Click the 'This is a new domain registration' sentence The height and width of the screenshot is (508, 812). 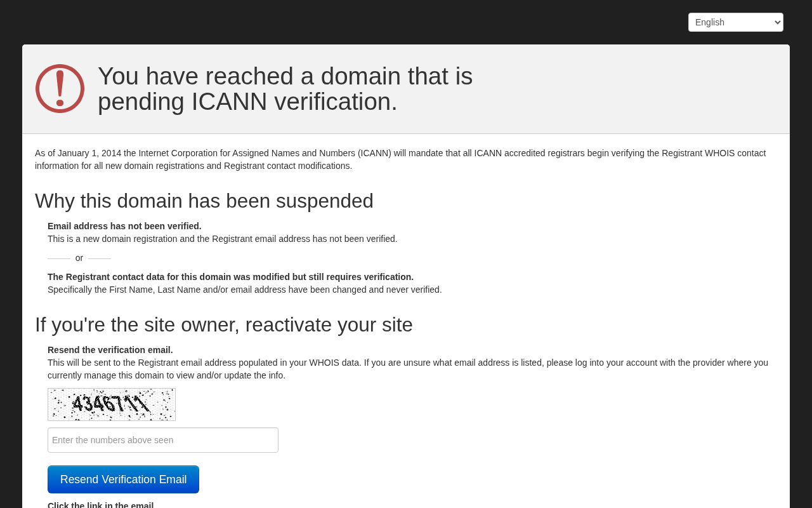click(x=223, y=239)
